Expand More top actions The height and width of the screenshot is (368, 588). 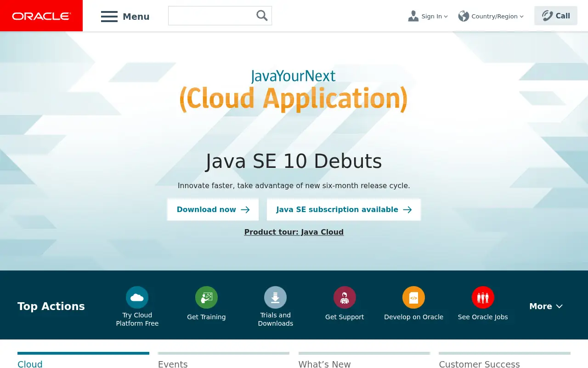click(x=546, y=306)
